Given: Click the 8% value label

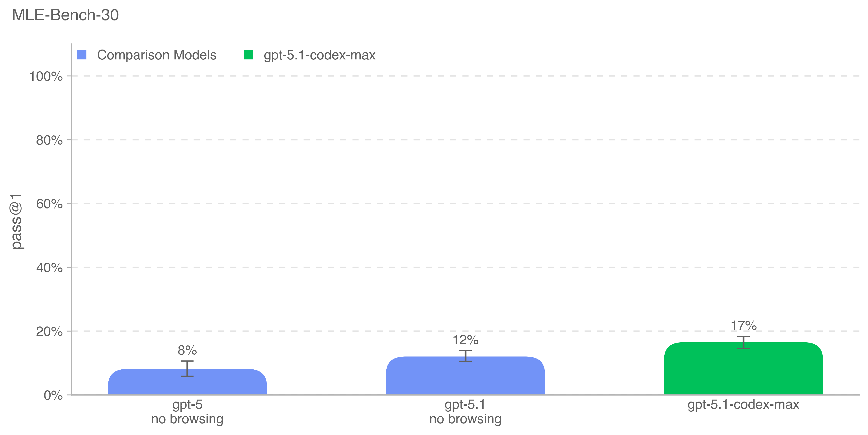Looking at the screenshot, I should [x=187, y=350].
